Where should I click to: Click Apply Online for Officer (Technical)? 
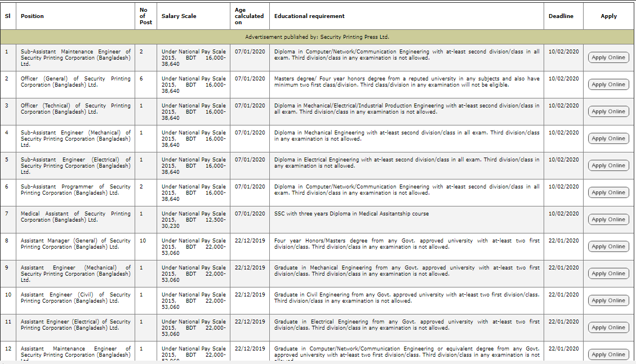coord(608,112)
